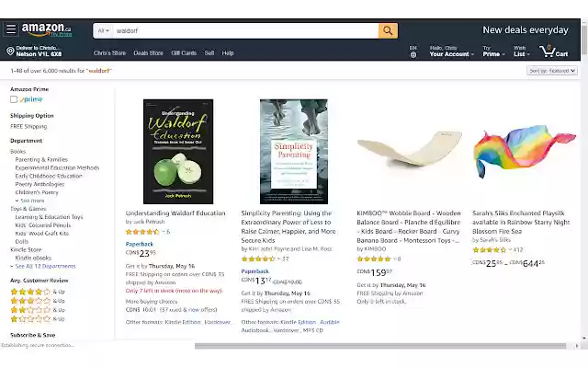Click the waldorf search input field
The image size is (588, 368).
(245, 30)
